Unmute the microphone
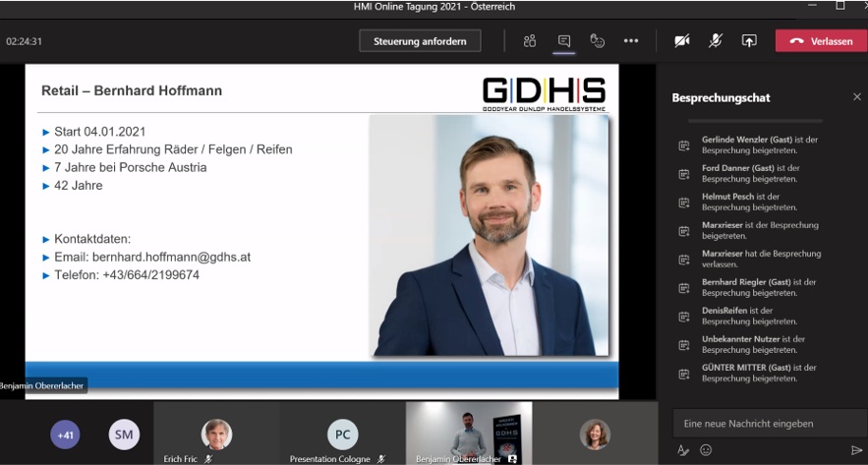Image resolution: width=868 pixels, height=465 pixels. [x=716, y=40]
